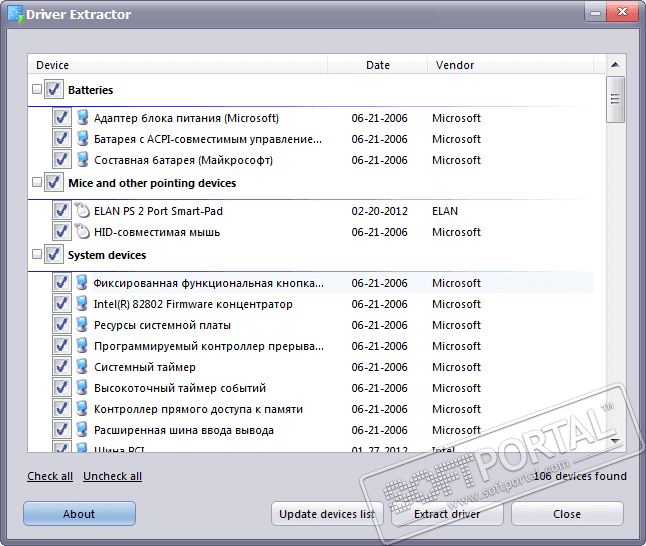This screenshot has width=646, height=546.
Task: Click the Driver Extractor title bar icon
Action: (14, 15)
